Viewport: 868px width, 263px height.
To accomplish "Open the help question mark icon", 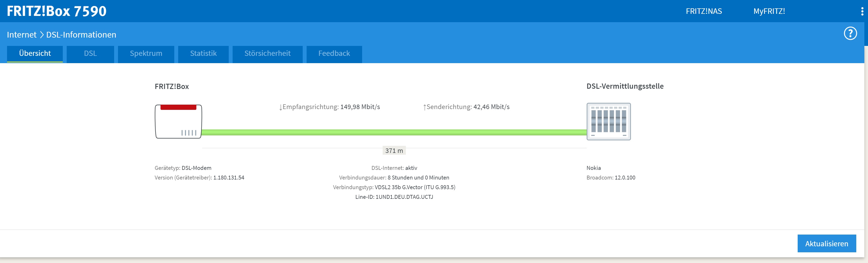I will tap(850, 33).
